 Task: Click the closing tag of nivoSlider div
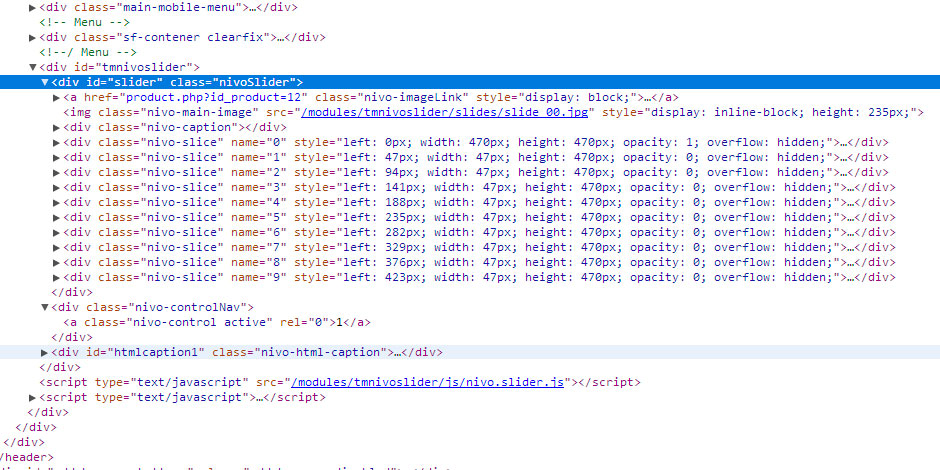(72, 292)
